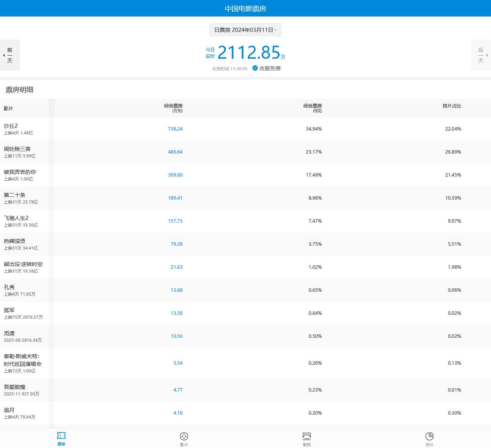Click the 综合票房占比 column header
The height and width of the screenshot is (448, 491).
click(313, 108)
